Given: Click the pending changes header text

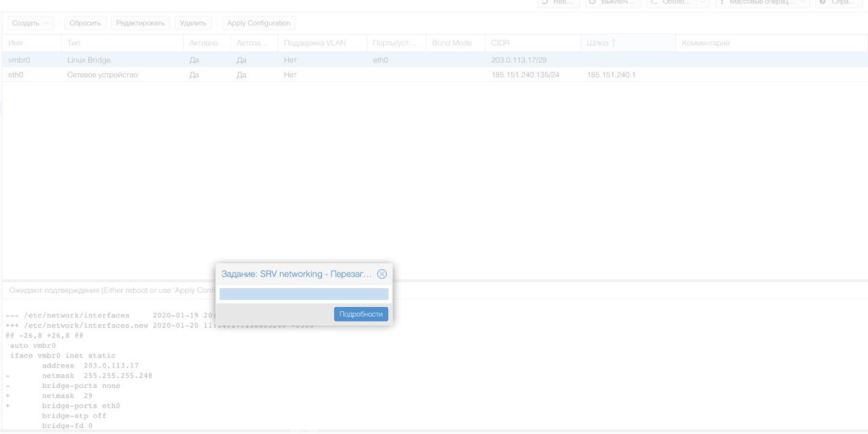Looking at the screenshot, I should click(112, 290).
